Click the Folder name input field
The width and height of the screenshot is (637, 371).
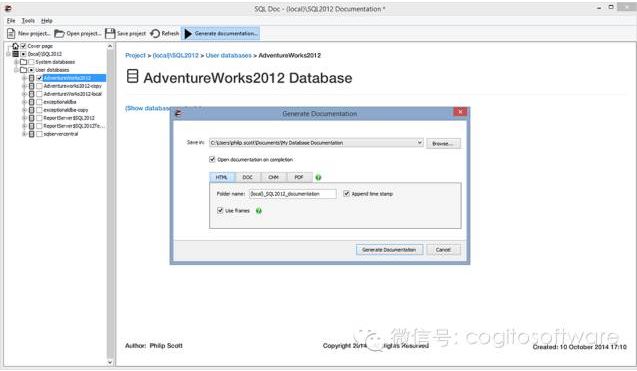click(x=293, y=194)
